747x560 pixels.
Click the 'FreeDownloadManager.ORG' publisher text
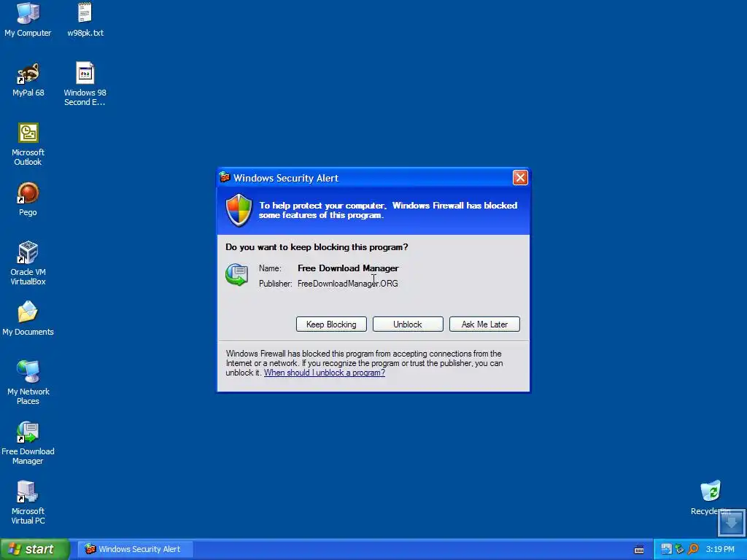(x=348, y=284)
